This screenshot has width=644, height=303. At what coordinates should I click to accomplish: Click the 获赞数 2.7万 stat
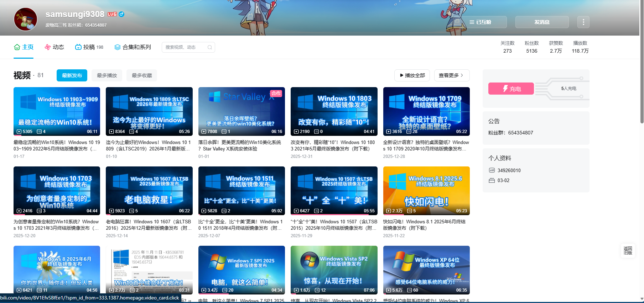tap(556, 47)
